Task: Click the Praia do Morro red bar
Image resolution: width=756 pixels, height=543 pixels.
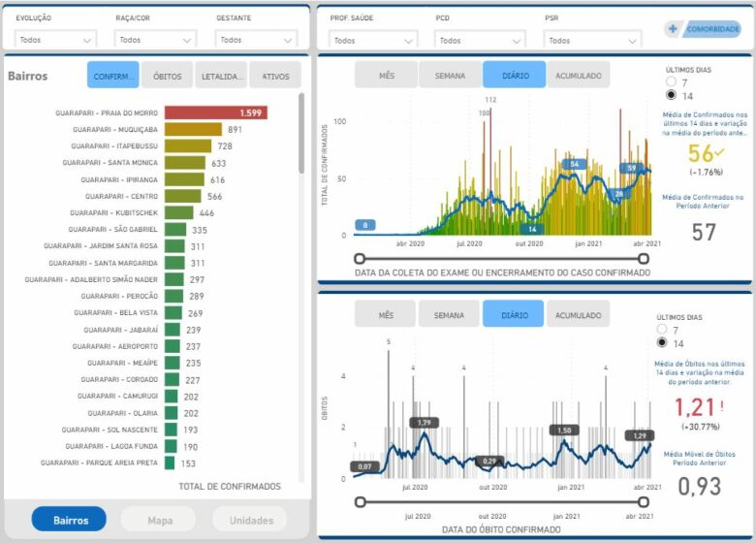Action: click(x=215, y=113)
